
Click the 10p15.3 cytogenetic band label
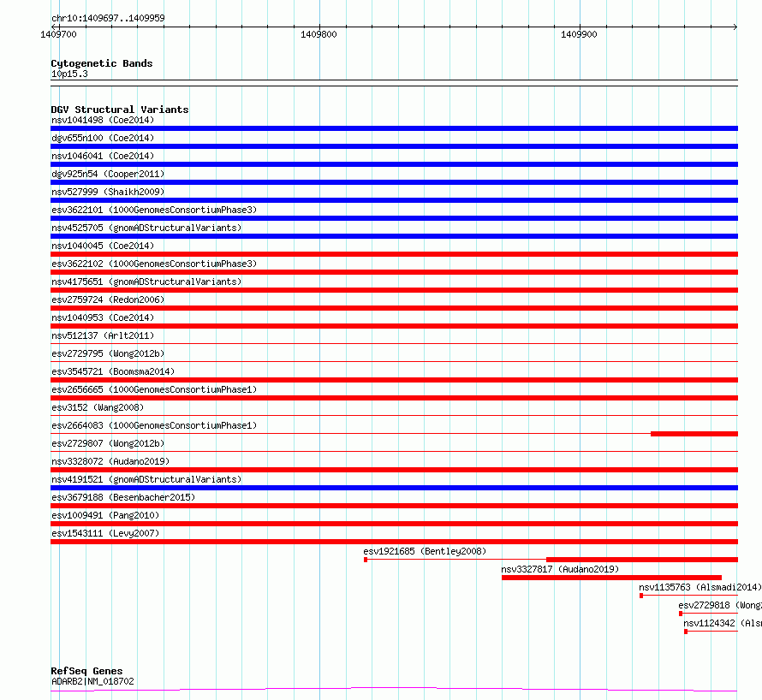pyautogui.click(x=69, y=74)
